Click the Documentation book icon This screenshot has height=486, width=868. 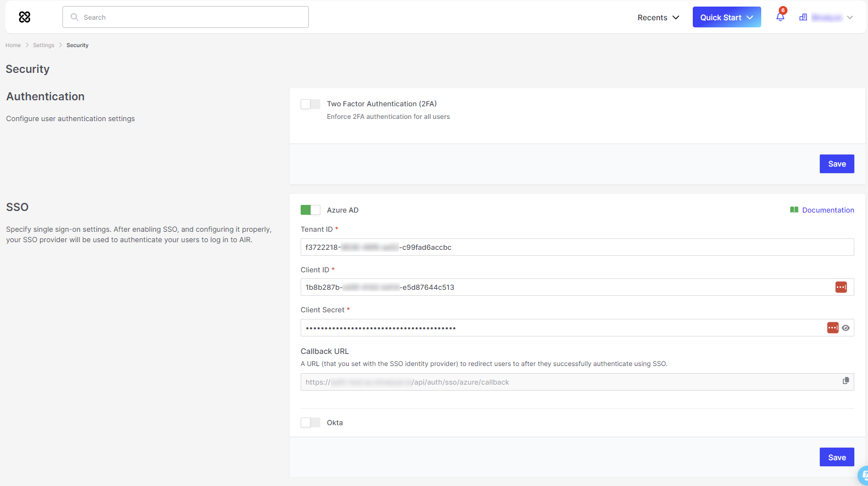[x=794, y=210]
